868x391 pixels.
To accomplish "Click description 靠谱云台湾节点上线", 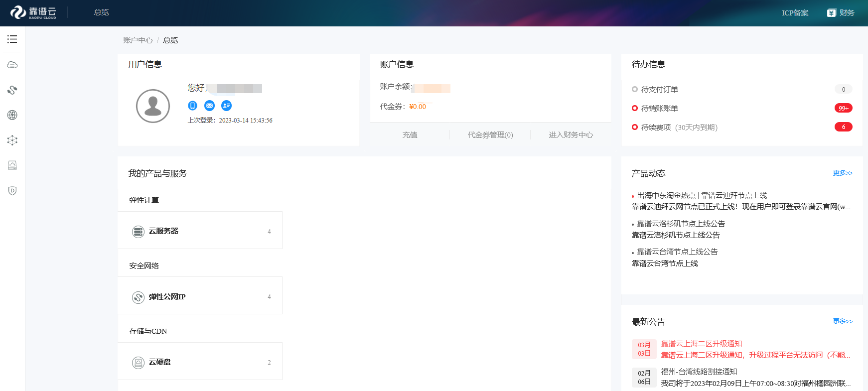I will tap(665, 263).
